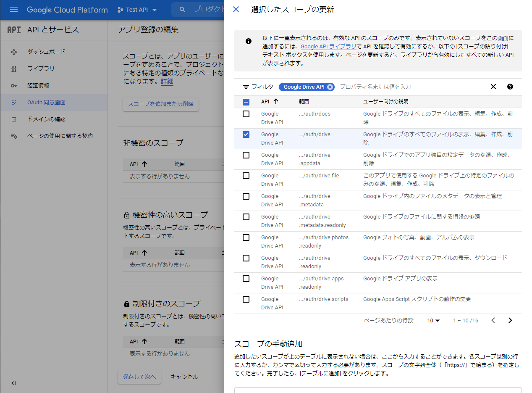Open the Test API project selector dropdown
532x393 pixels.
pyautogui.click(x=137, y=9)
